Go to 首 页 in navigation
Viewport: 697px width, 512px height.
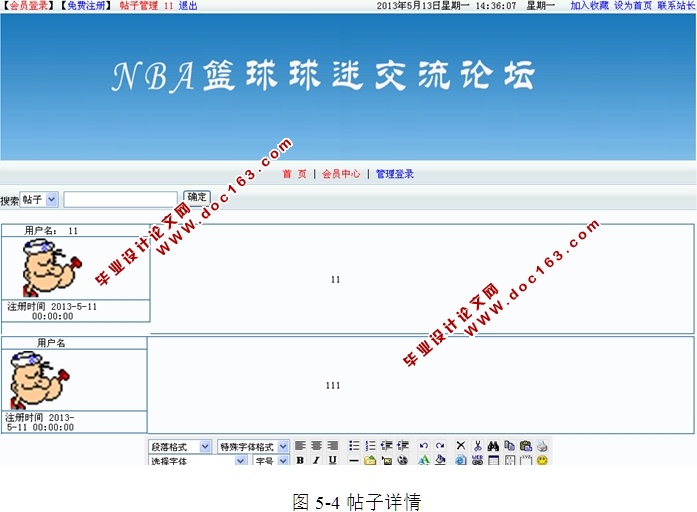[x=294, y=174]
